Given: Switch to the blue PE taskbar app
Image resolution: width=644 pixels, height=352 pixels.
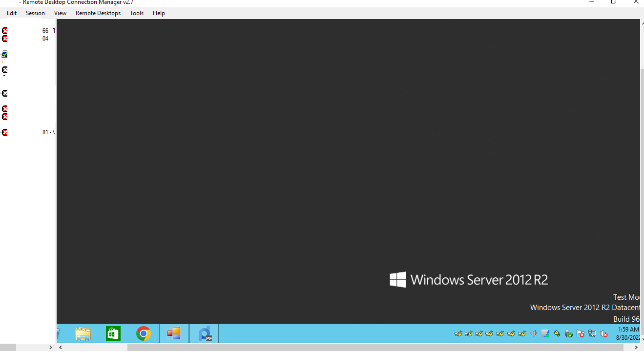Looking at the screenshot, I should (x=204, y=333).
